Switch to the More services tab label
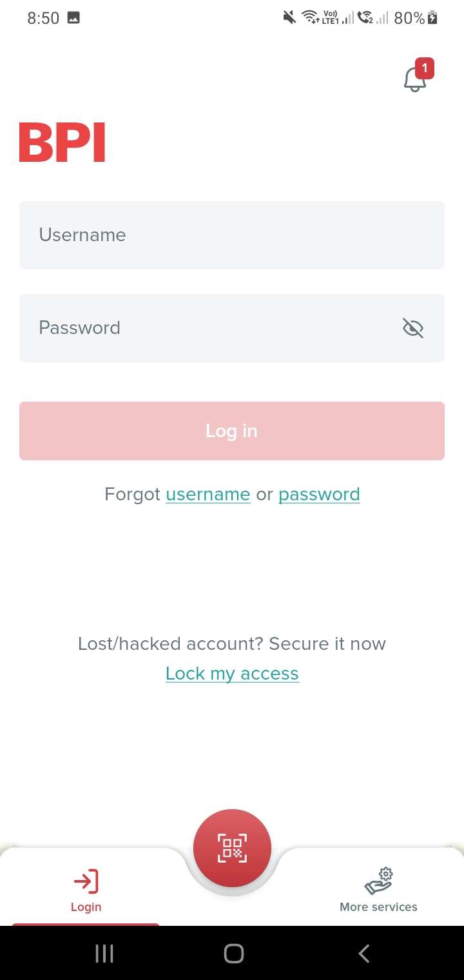This screenshot has height=980, width=464. coord(378,907)
